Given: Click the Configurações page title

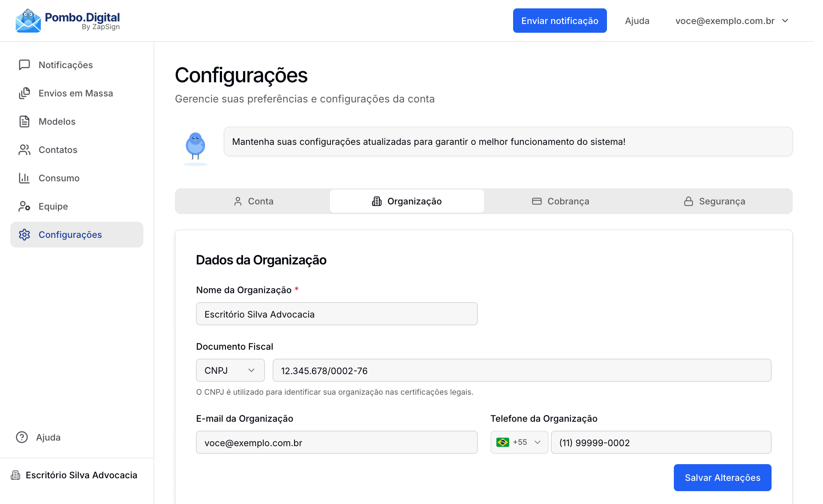Looking at the screenshot, I should [241, 75].
